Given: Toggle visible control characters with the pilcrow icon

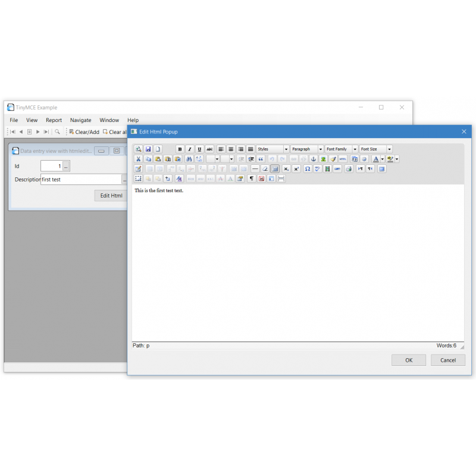Looking at the screenshot, I should click(x=252, y=178).
